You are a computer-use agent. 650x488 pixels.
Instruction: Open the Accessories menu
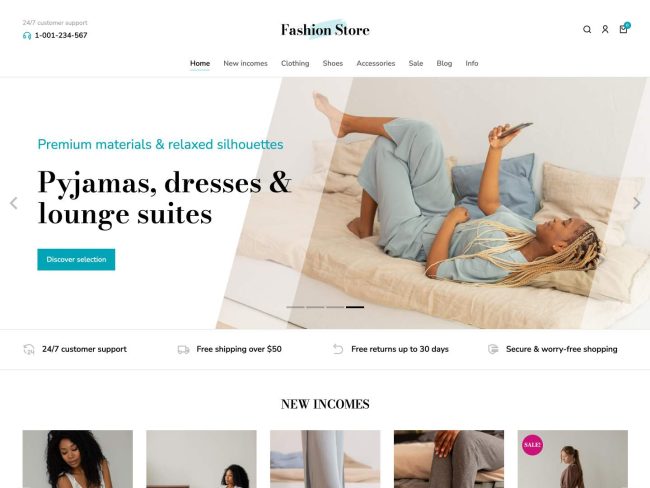click(x=376, y=63)
